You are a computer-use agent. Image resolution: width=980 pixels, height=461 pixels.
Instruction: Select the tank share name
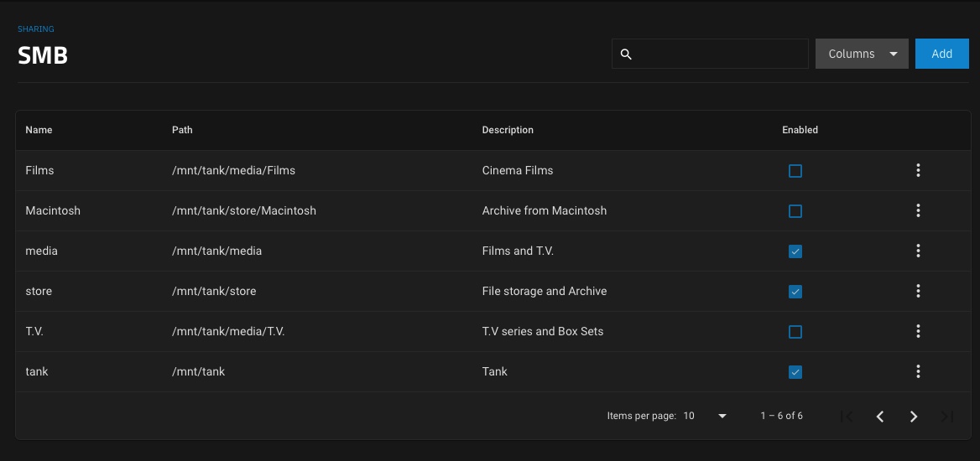coord(37,371)
